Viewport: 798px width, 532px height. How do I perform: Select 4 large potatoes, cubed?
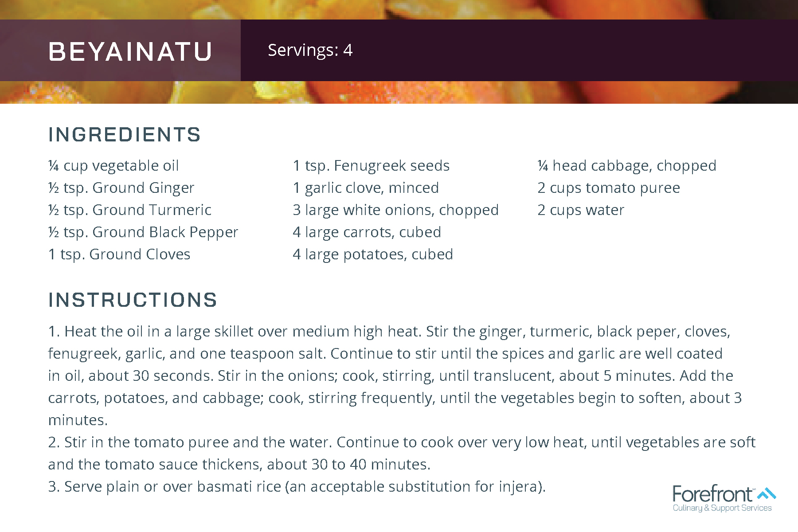[x=373, y=254]
